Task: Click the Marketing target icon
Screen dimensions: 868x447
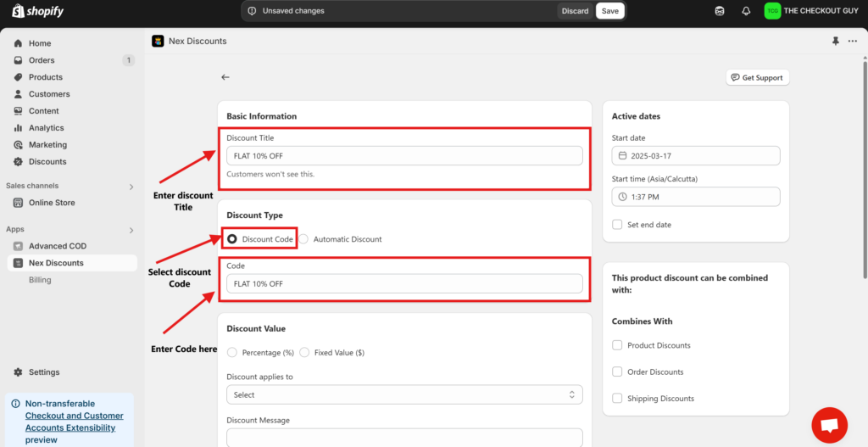Action: coord(19,144)
